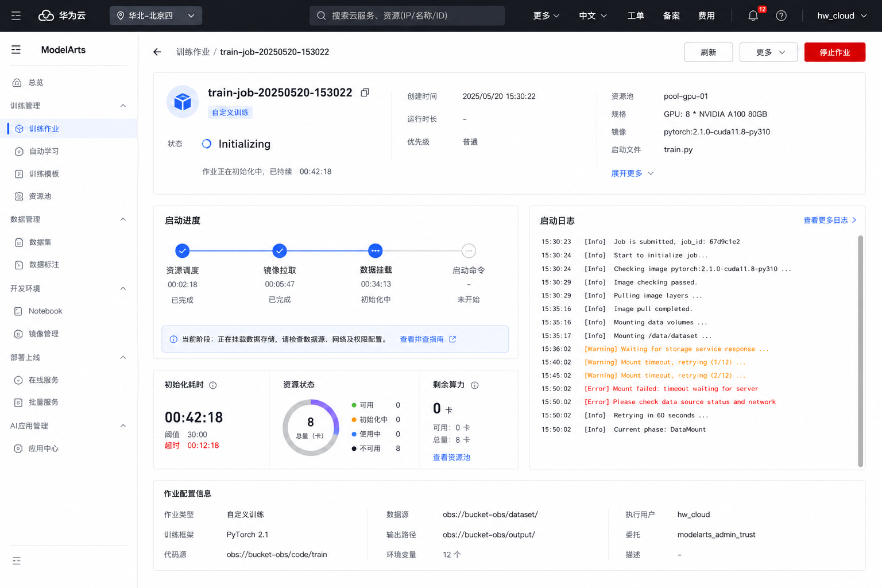Screen dimensions: 882x588
Task: Open the 华北-北京四 region dropdown
Action: pos(156,16)
